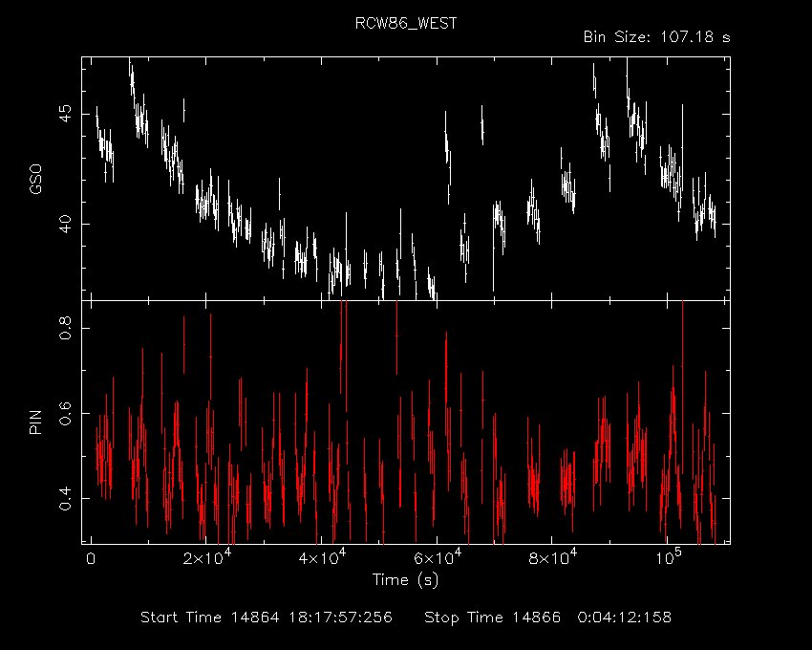Screen dimensions: 812x650
Task: Select the Bin Size: 107.18 s label
Action: [656, 37]
